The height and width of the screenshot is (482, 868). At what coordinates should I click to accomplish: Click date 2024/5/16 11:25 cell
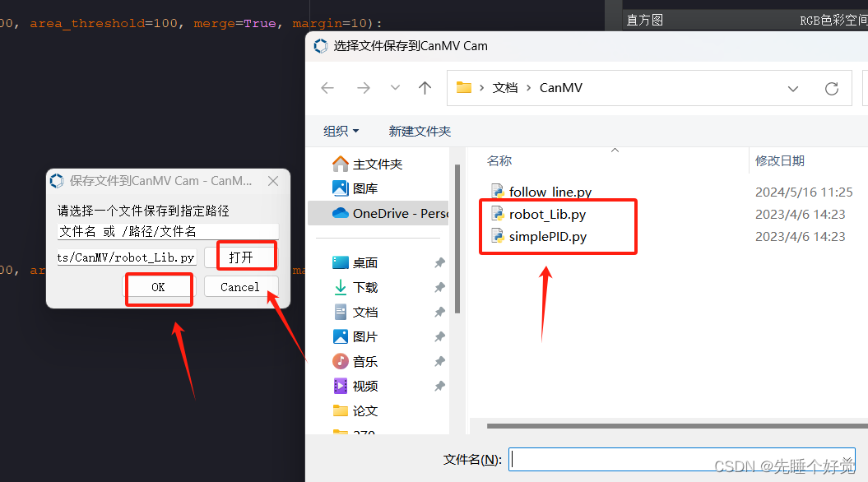click(x=804, y=192)
